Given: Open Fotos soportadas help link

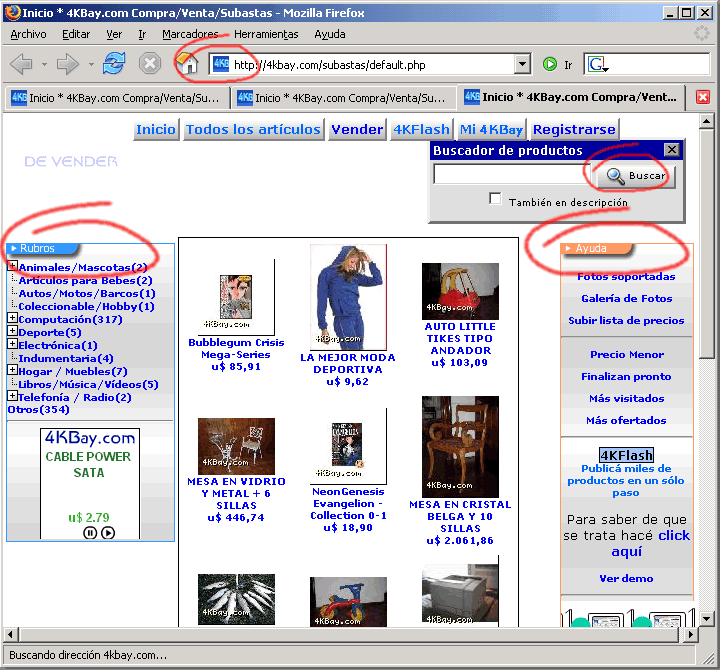Looking at the screenshot, I should pyautogui.click(x=626, y=276).
